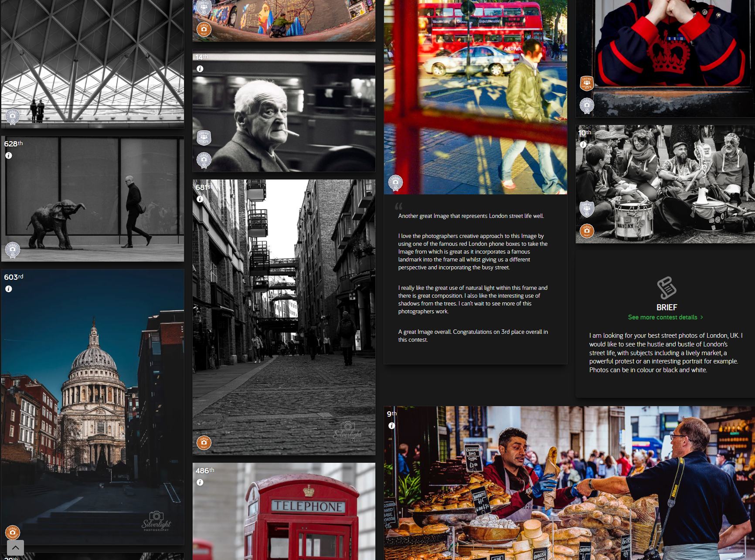Open the beefeater uniform photo
755x560 pixels.
tap(665, 58)
